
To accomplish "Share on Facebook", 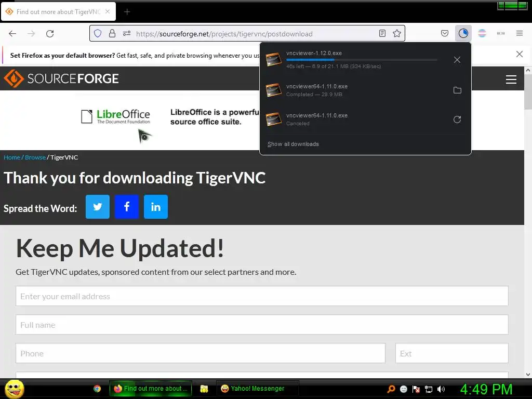I will [x=127, y=207].
